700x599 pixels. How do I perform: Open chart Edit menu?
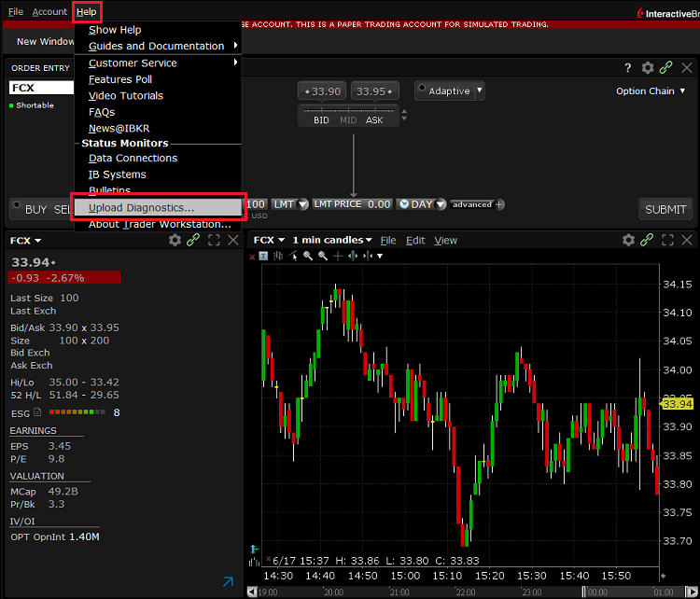pyautogui.click(x=415, y=241)
